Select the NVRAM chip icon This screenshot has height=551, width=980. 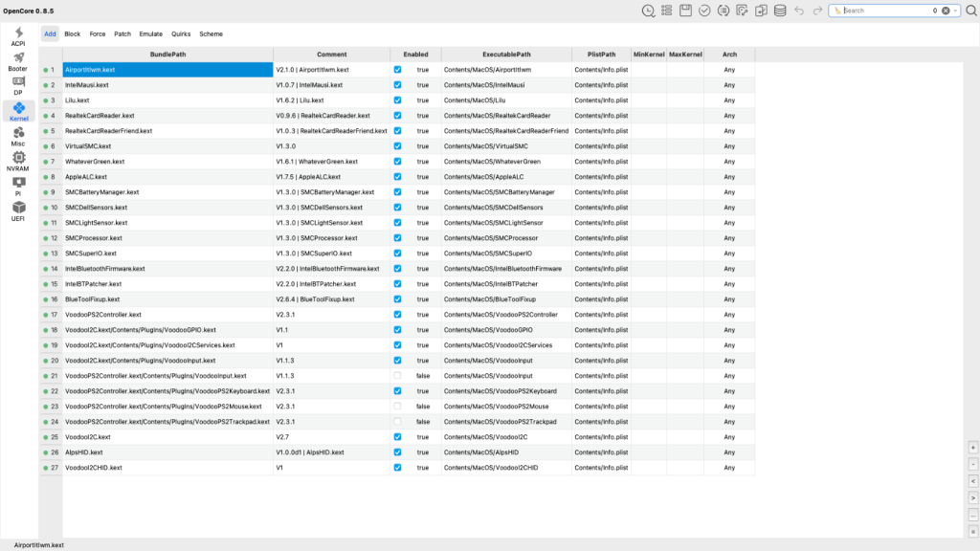[18, 161]
